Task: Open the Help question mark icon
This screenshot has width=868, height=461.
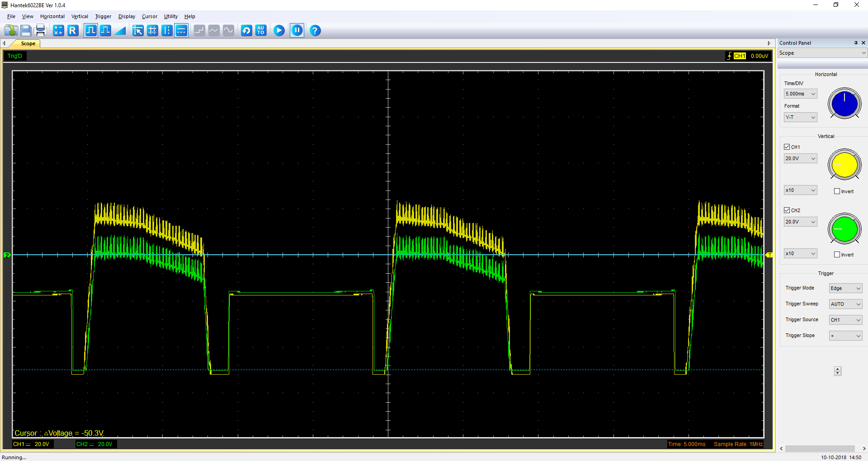Action: point(315,31)
